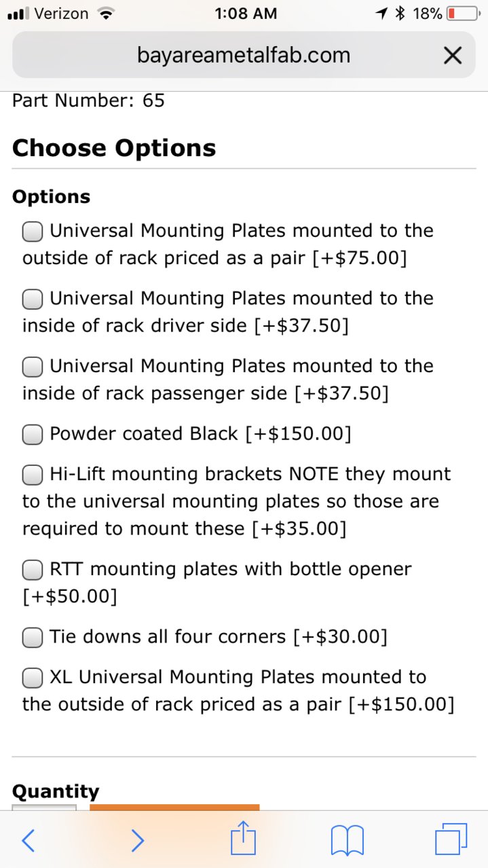Show open tabs overview icon
Image resolution: width=488 pixels, height=868 pixels.
coord(451,839)
